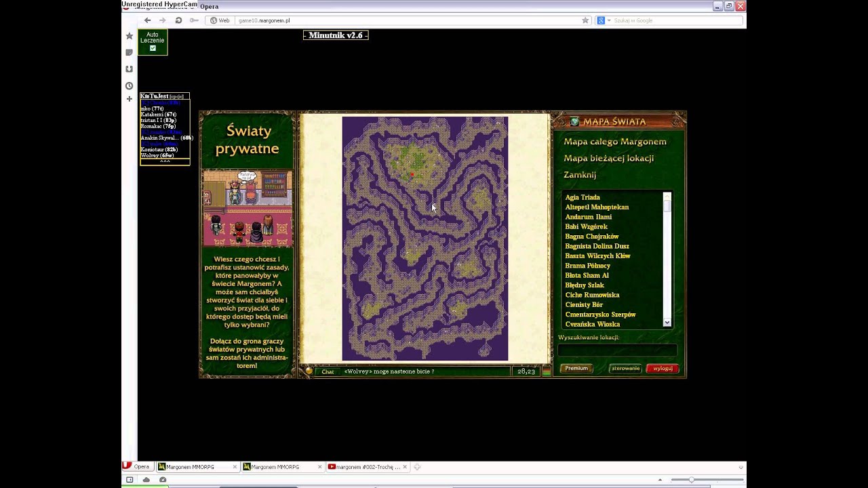Select player Kosiotaur (82b) in list
868x488 pixels.
coord(159,149)
